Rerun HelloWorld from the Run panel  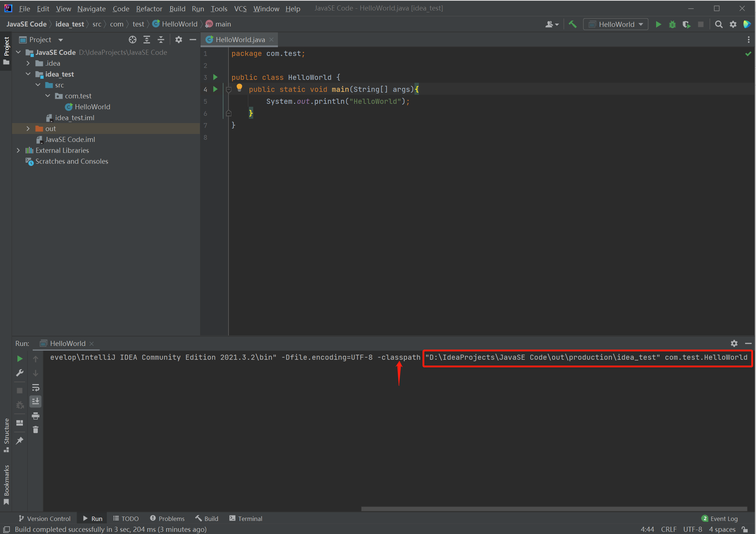pyautogui.click(x=20, y=359)
